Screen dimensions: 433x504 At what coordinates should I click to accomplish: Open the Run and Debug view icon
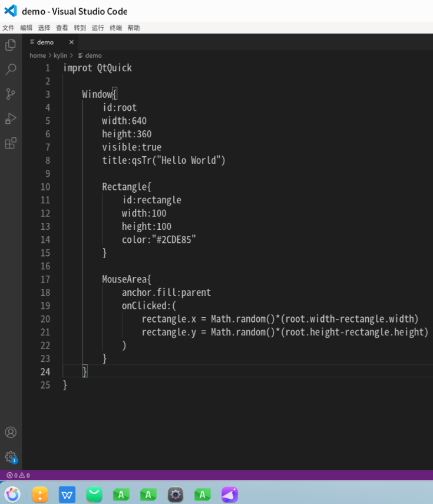tap(11, 118)
